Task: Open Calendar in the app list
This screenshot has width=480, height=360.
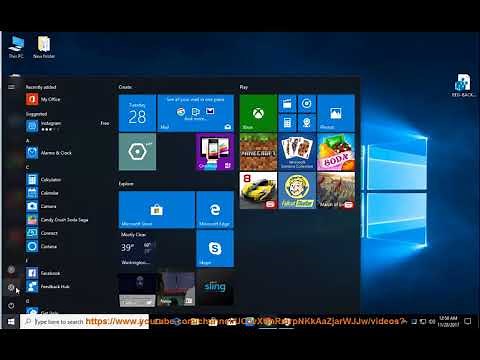Action: point(68,193)
